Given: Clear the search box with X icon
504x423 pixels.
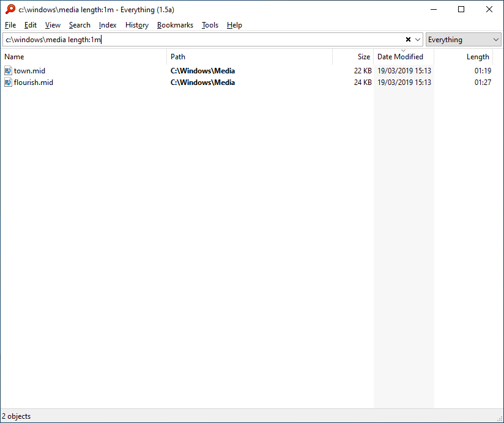Looking at the screenshot, I should [408, 40].
